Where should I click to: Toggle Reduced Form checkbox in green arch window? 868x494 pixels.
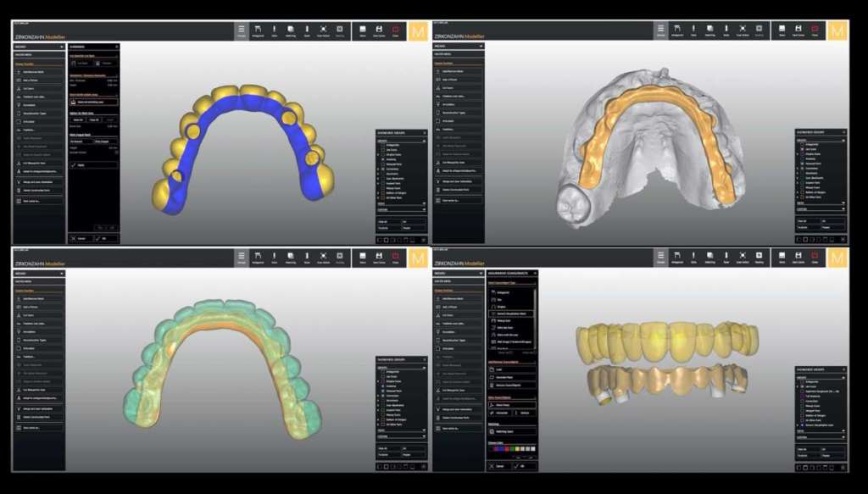(381, 391)
